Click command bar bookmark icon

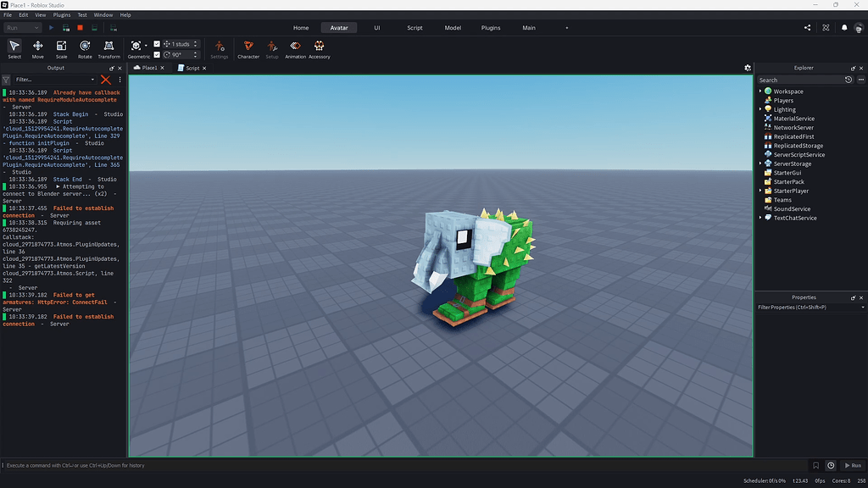[816, 465]
